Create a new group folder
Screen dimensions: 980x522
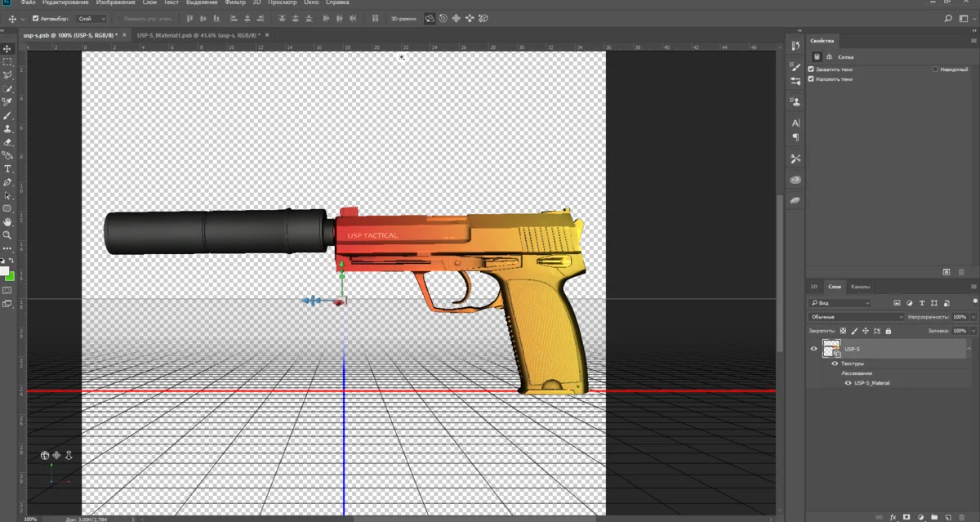coord(934,517)
